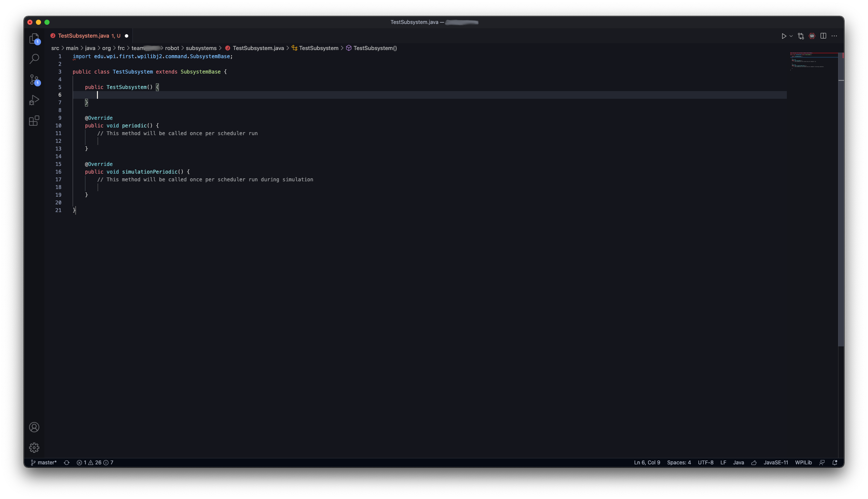Open the Source Control view
Viewport: 868px width, 499px height.
(x=34, y=80)
